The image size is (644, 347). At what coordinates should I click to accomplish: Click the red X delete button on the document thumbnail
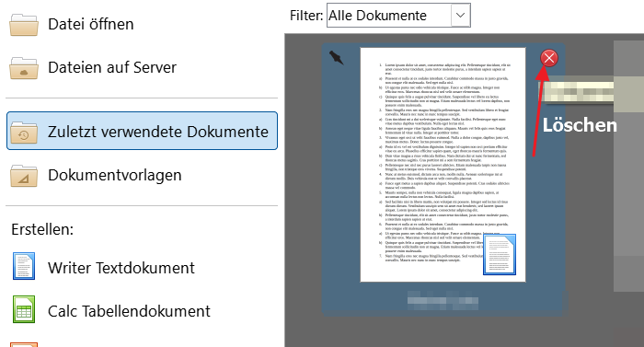point(549,58)
